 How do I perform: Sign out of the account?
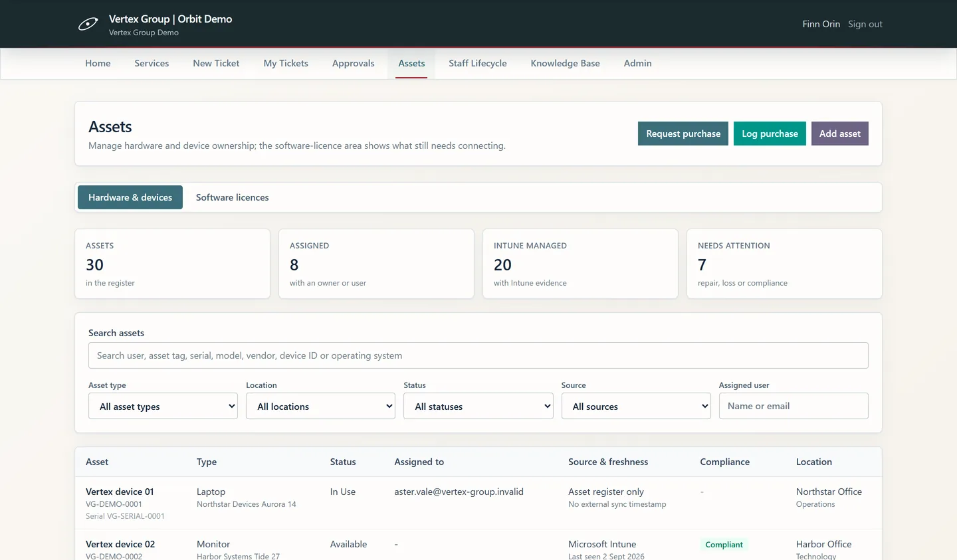(865, 24)
